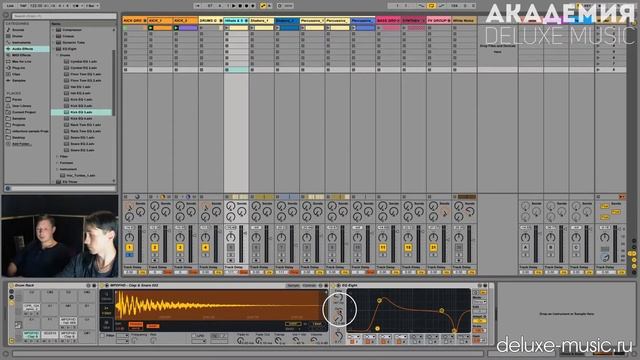Viewport: 640px width, 360px height.
Task: Open the Plug-ins browser category
Action: pyautogui.click(x=18, y=68)
